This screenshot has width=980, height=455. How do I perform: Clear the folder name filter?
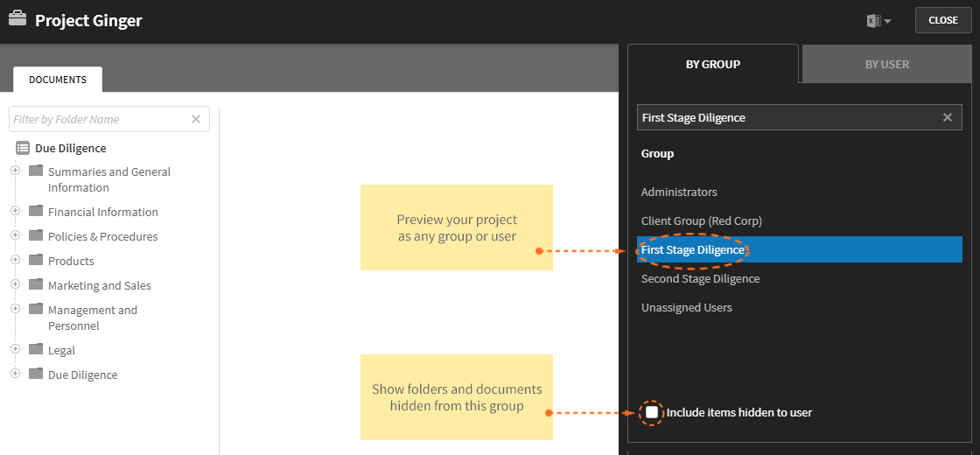coord(196,119)
